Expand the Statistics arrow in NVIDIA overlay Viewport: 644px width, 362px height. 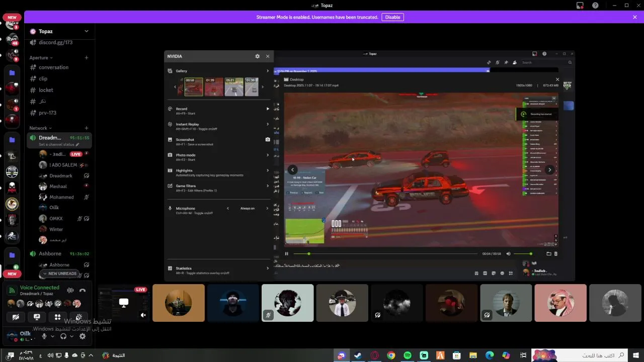268,268
